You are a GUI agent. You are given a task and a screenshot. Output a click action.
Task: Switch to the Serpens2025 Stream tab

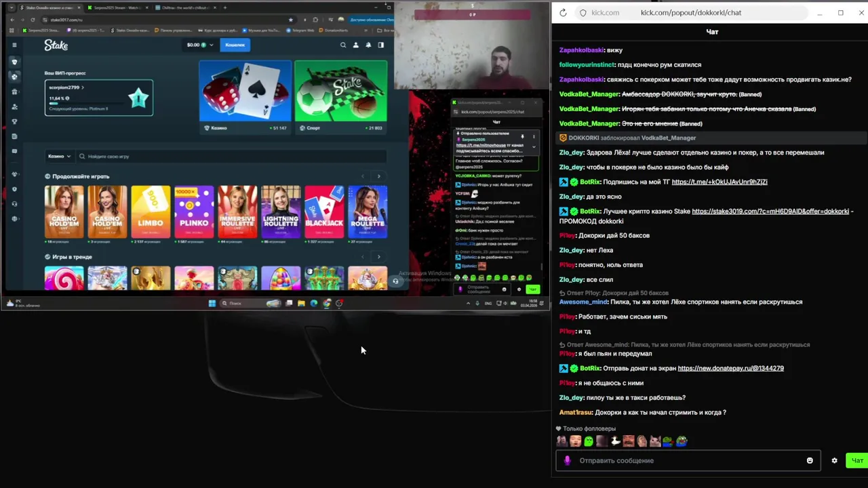(x=117, y=7)
